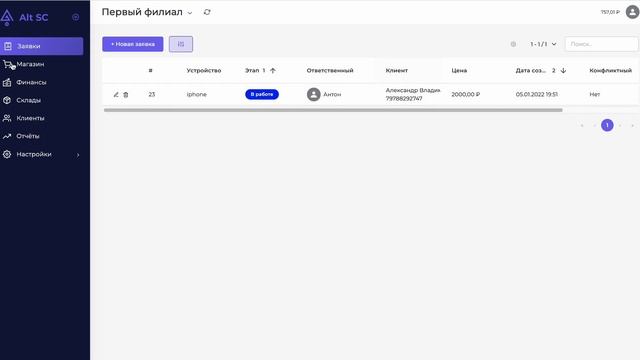Click the Нет conflict cell
640x360 pixels.
(x=595, y=94)
